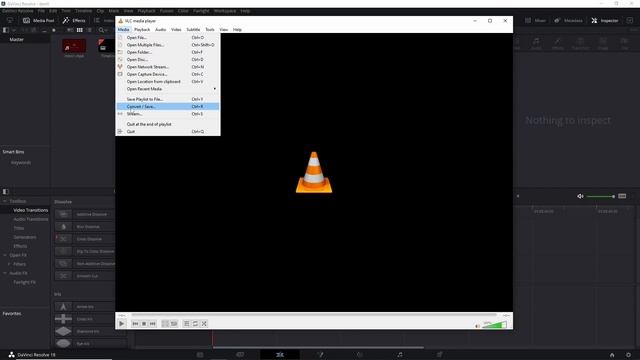Choose Stream from Media menu
The width and height of the screenshot is (640, 360).
click(168, 114)
